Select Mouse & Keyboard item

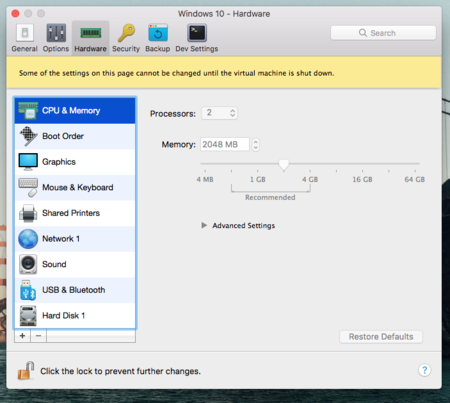[75, 188]
